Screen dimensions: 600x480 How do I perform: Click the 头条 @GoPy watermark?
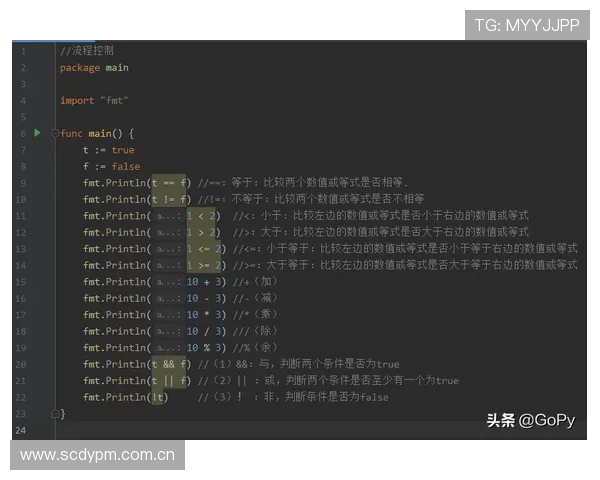[x=530, y=420]
